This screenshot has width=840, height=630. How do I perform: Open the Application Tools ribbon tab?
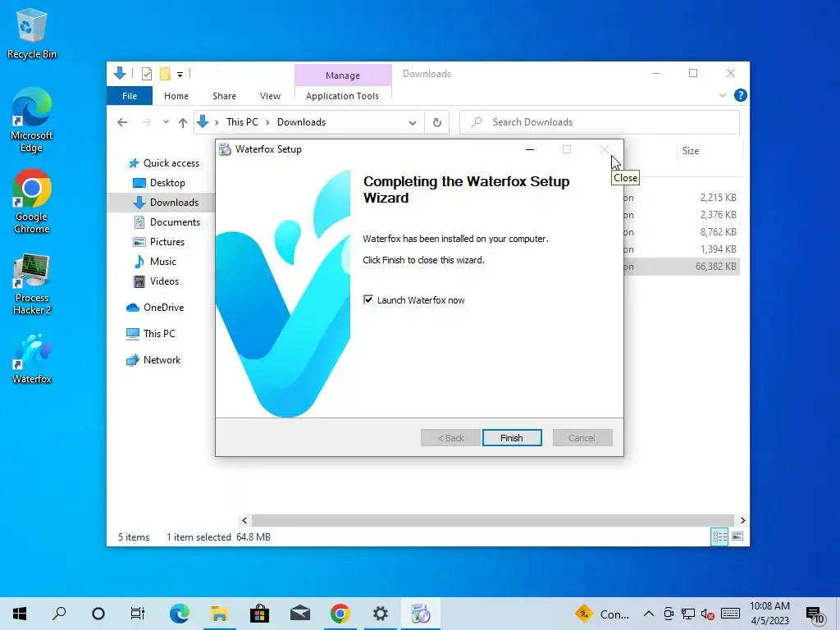tap(342, 96)
